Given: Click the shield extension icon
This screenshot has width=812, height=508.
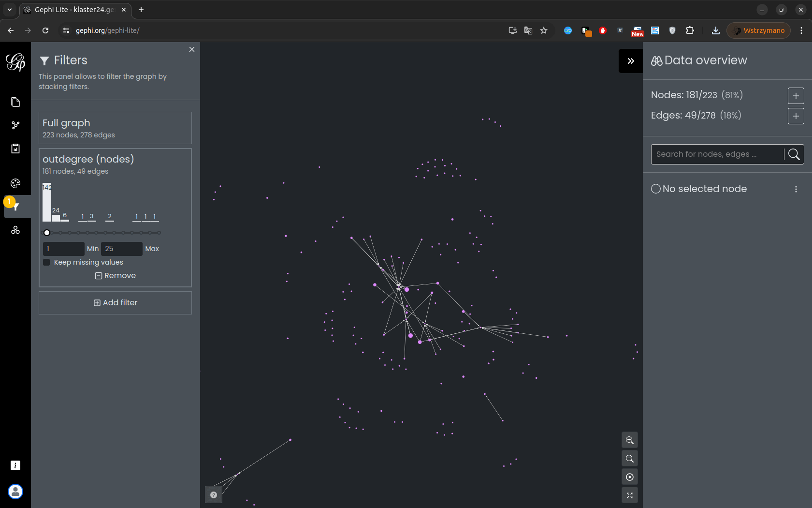Looking at the screenshot, I should pos(672,30).
